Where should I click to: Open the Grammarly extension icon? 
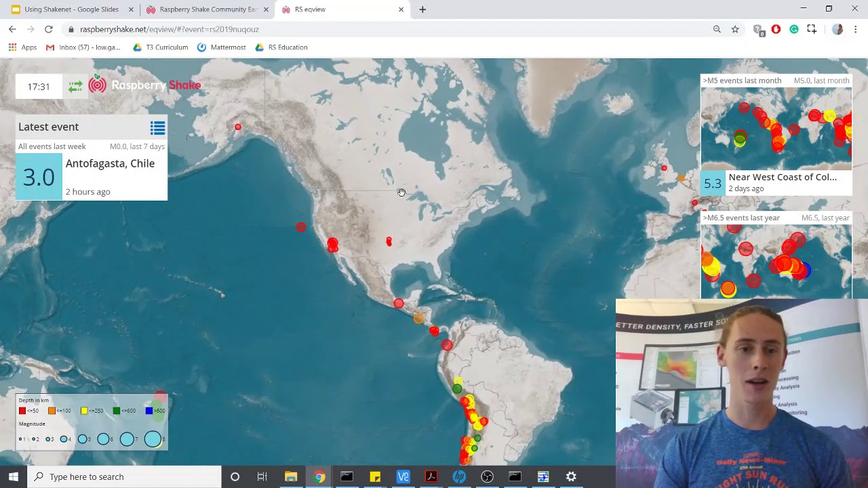[x=793, y=29]
